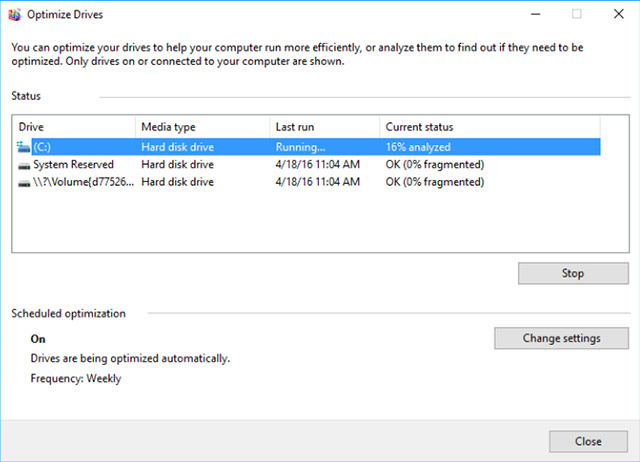The width and height of the screenshot is (640, 462).
Task: Click the \\?\Volume drive icon
Action: click(x=24, y=182)
